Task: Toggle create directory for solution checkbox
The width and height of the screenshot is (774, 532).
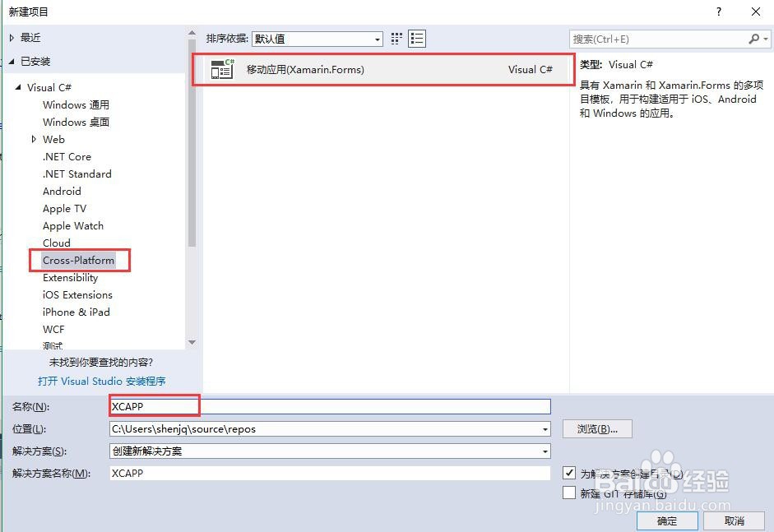Action: point(569,473)
